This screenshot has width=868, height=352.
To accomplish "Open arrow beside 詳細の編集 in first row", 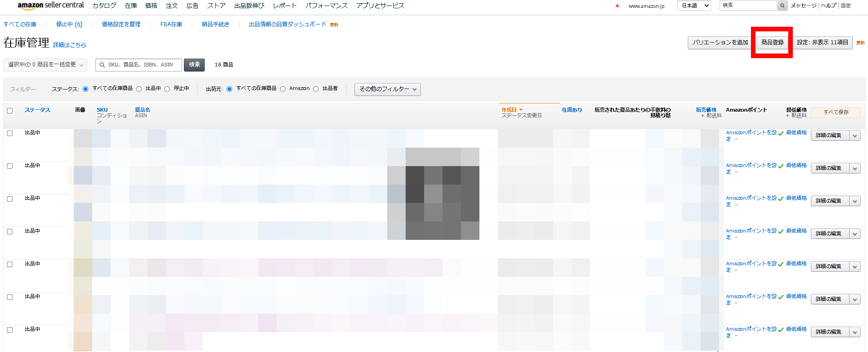I will [x=855, y=135].
